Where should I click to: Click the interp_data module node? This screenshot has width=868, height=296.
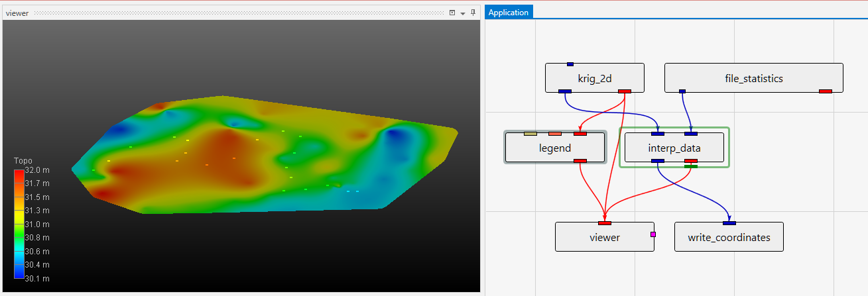[674, 148]
